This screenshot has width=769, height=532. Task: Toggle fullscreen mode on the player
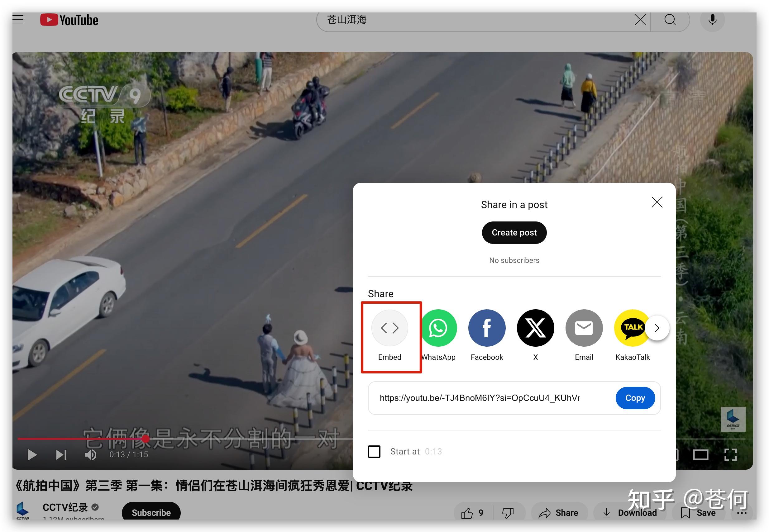[730, 454]
